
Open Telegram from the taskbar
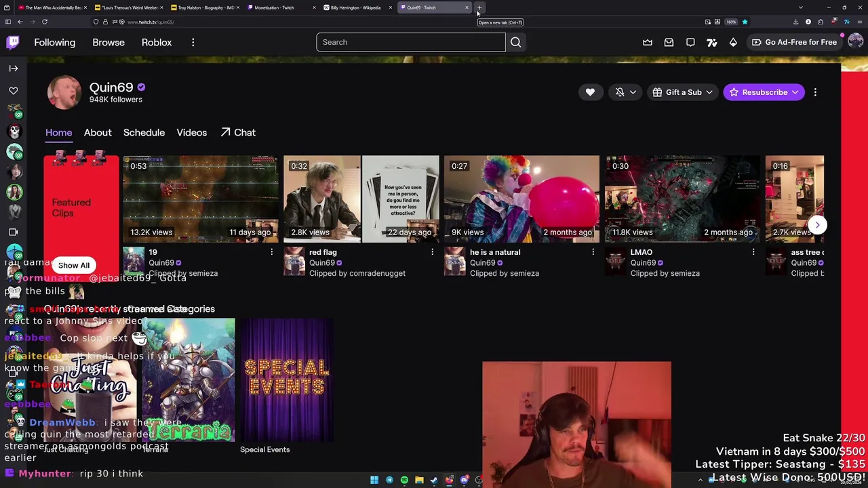click(x=389, y=480)
